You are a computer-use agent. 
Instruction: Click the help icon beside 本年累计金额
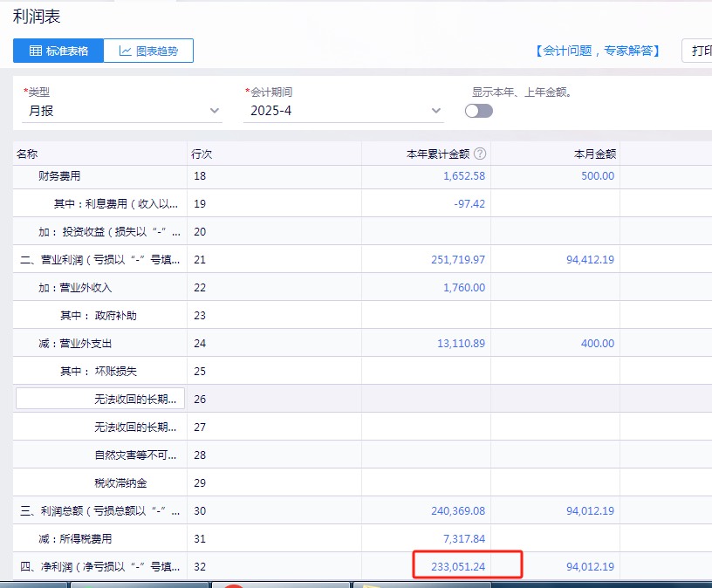[480, 154]
